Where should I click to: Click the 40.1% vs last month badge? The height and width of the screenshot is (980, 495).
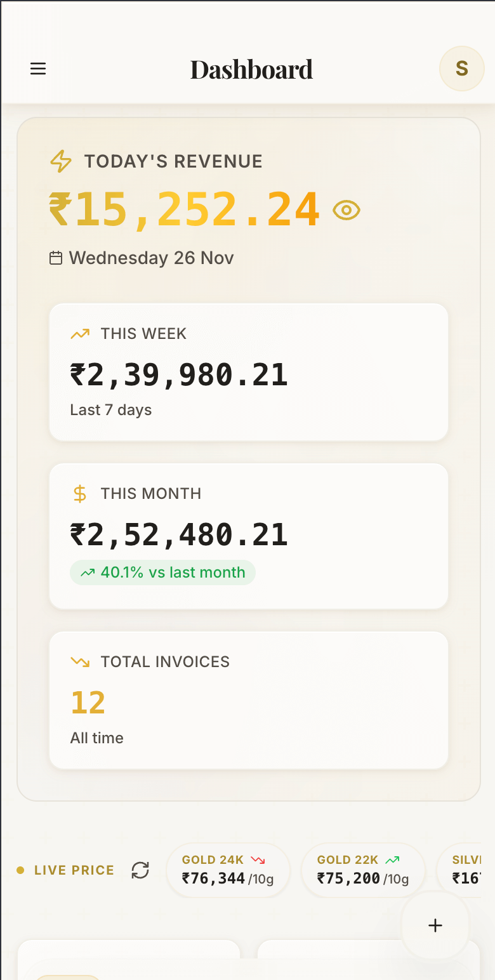pos(162,572)
